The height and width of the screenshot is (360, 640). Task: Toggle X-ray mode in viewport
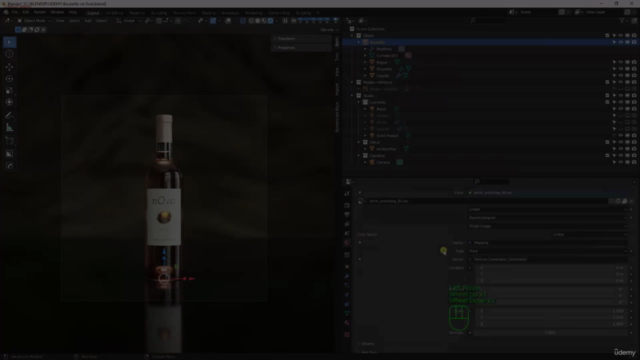point(242,21)
